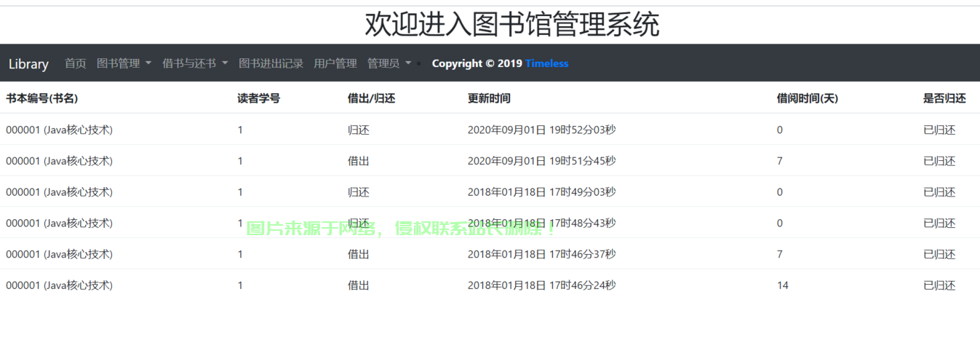Click the 14-day borrow duration cell
This screenshot has height=364, width=980.
click(x=782, y=285)
